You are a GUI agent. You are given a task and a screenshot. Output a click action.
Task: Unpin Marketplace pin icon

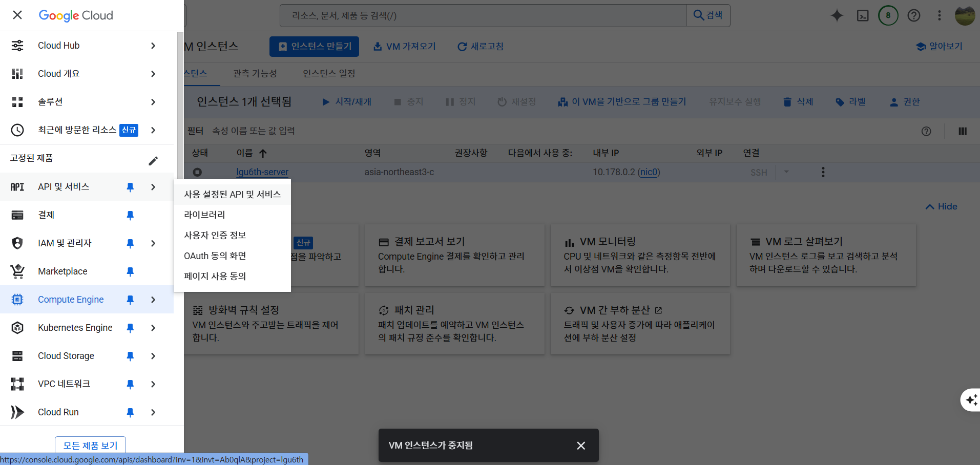pos(130,271)
